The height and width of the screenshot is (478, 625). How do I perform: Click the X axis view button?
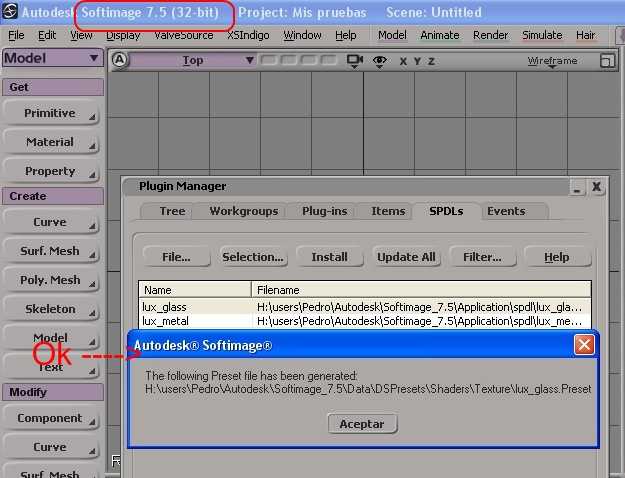point(403,61)
